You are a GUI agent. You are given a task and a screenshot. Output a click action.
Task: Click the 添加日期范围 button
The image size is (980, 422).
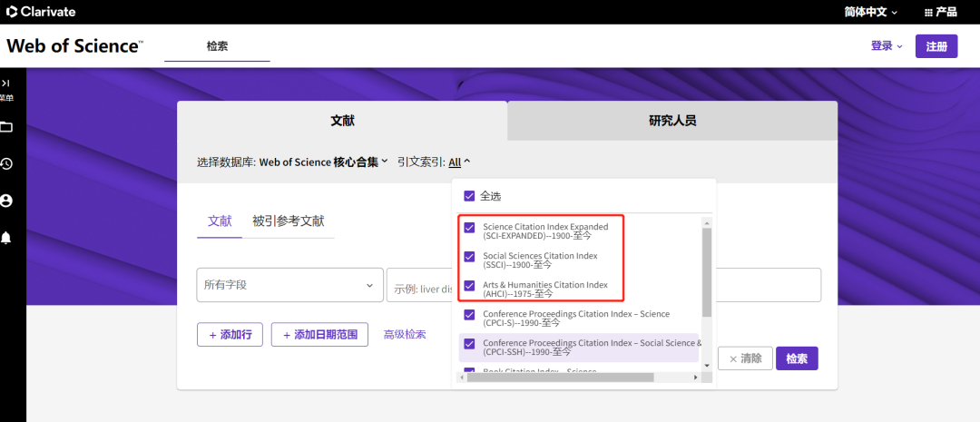pos(319,335)
